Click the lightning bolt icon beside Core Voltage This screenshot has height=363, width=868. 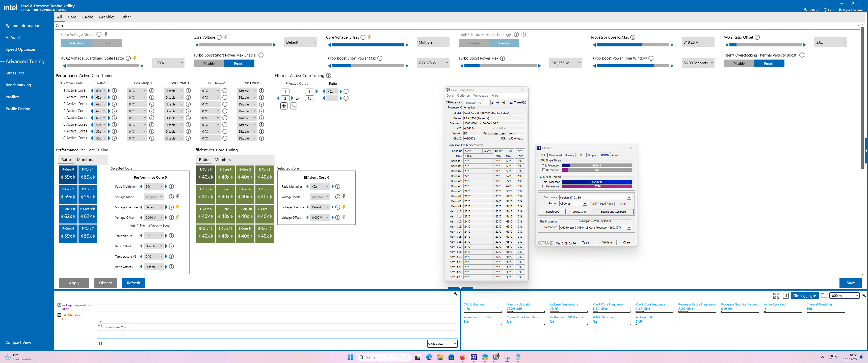point(226,37)
